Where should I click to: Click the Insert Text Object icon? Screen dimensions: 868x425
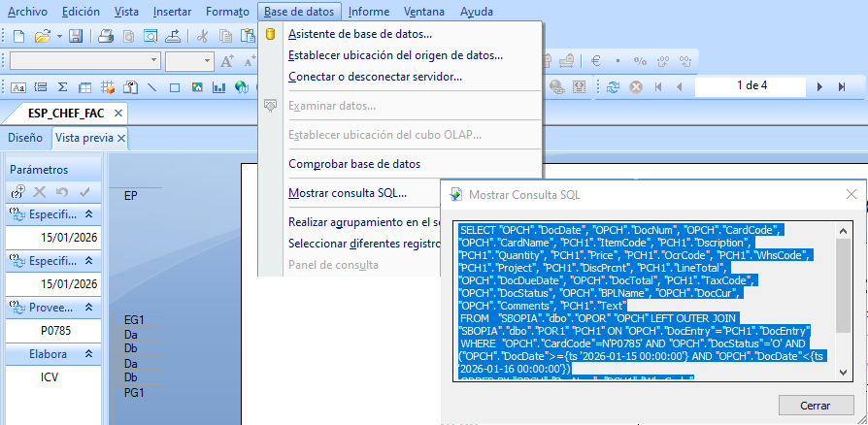[17, 86]
